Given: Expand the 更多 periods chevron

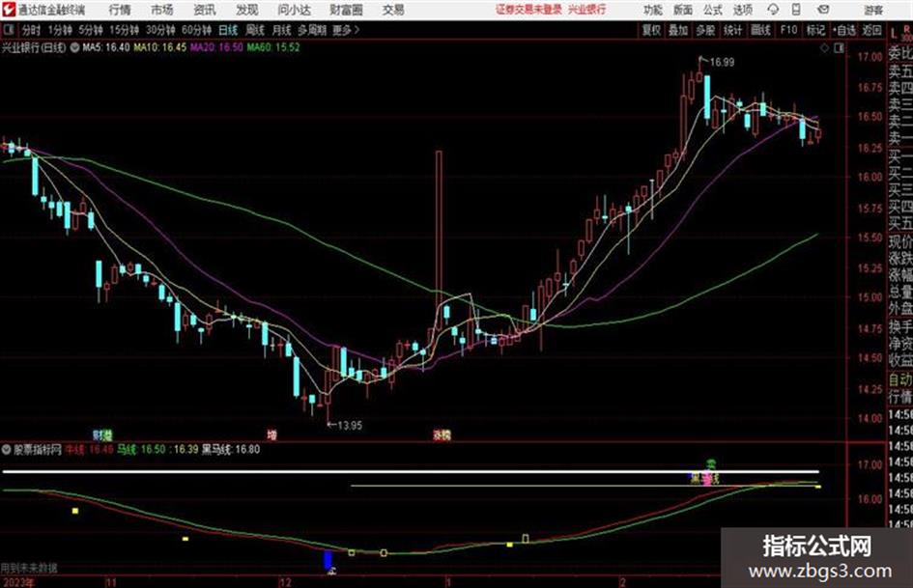Looking at the screenshot, I should click(347, 30).
